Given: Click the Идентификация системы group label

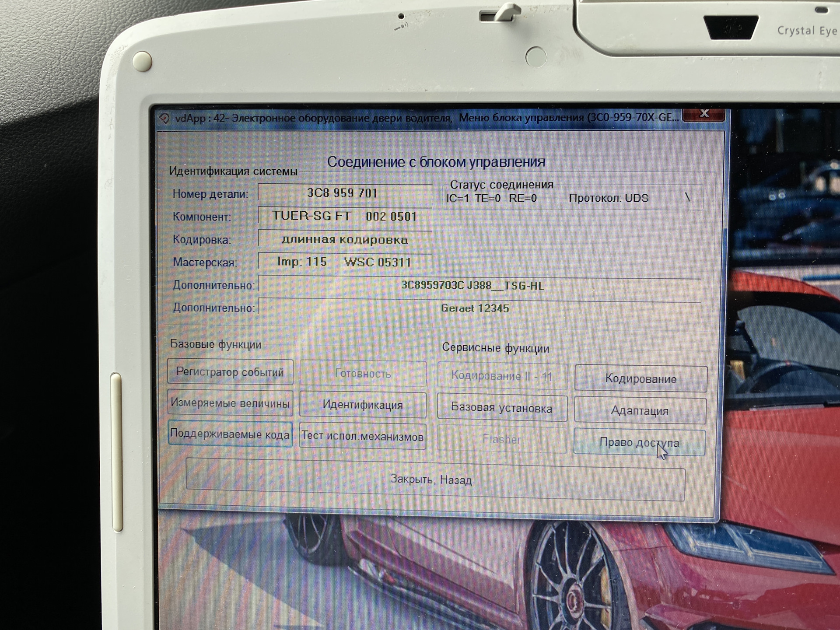Looking at the screenshot, I should point(233,171).
